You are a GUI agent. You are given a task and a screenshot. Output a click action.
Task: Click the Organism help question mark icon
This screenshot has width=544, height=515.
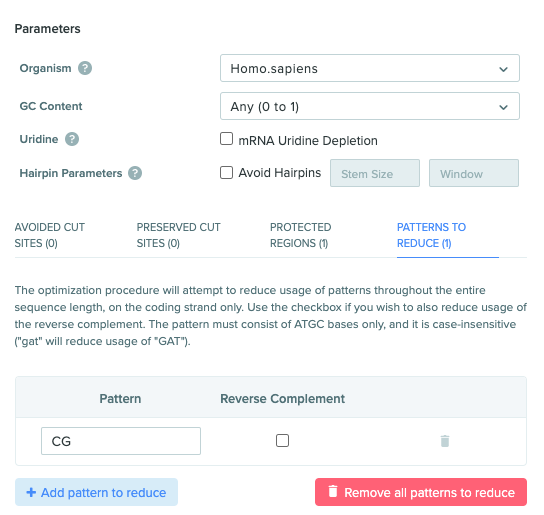click(85, 68)
